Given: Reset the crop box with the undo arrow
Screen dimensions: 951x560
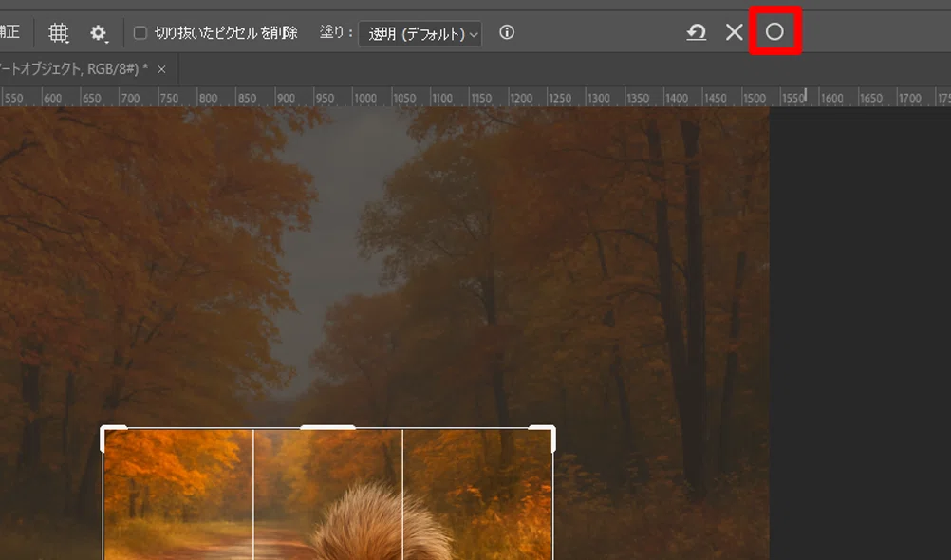Looking at the screenshot, I should (x=697, y=32).
